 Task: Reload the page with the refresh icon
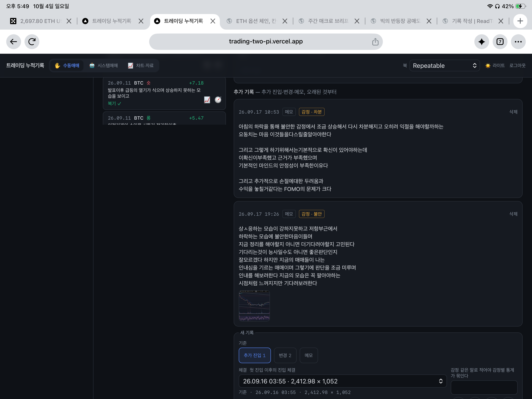(x=32, y=42)
